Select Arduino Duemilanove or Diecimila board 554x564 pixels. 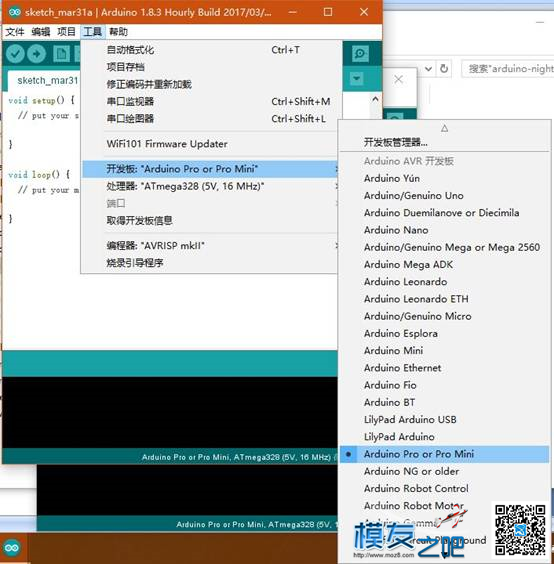pyautogui.click(x=444, y=213)
